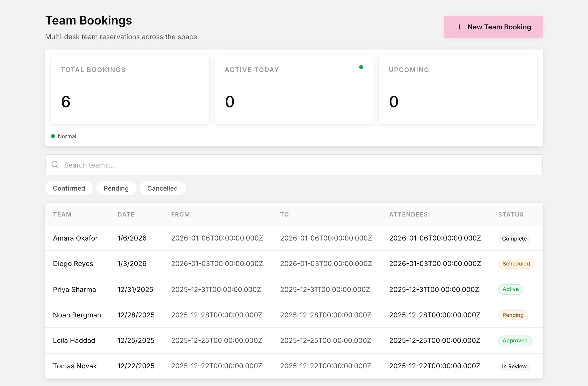This screenshot has width=588, height=386.
Task: Click Priya Sharma's ATTENDEES value
Action: (434, 289)
